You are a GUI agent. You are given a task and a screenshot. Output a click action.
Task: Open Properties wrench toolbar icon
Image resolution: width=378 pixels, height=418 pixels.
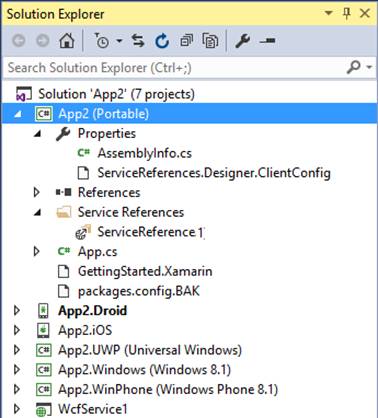point(242,41)
